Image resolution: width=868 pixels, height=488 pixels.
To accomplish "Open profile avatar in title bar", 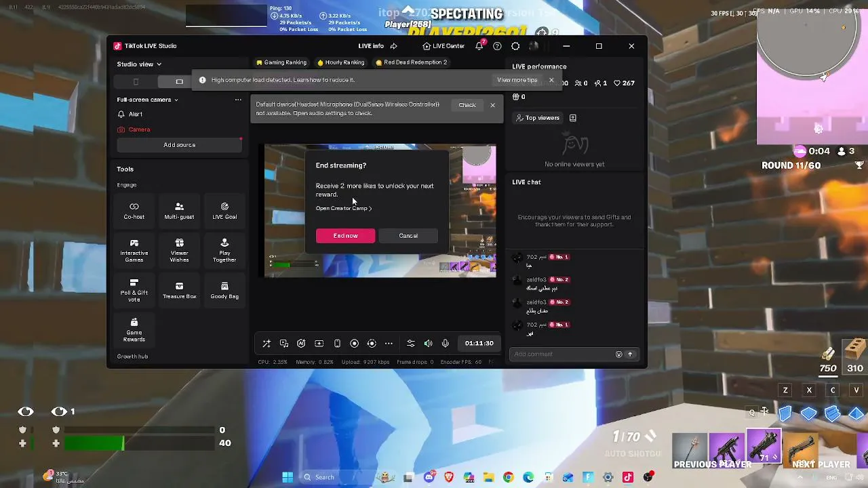I will pos(534,46).
